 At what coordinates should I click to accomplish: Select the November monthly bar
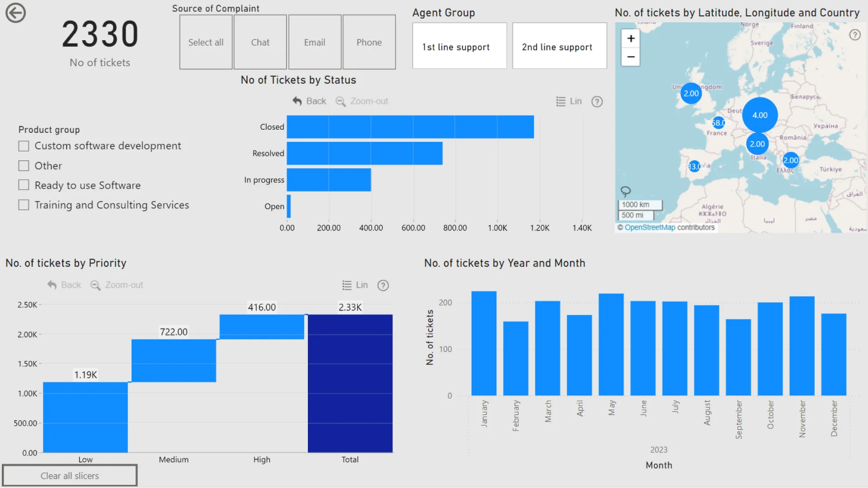point(802,346)
